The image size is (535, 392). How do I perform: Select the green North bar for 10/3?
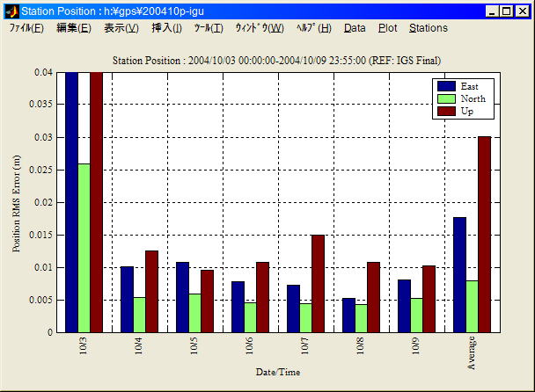(x=84, y=248)
